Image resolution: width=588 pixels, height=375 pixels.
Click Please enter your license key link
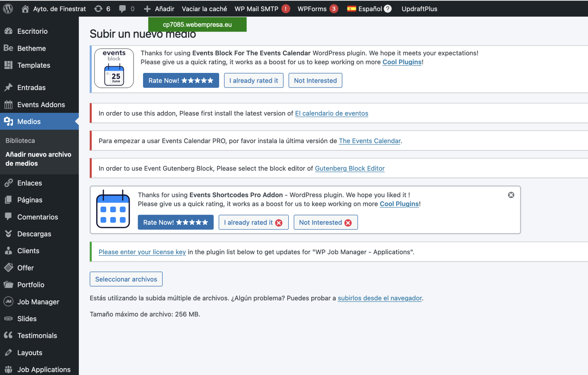click(x=142, y=252)
